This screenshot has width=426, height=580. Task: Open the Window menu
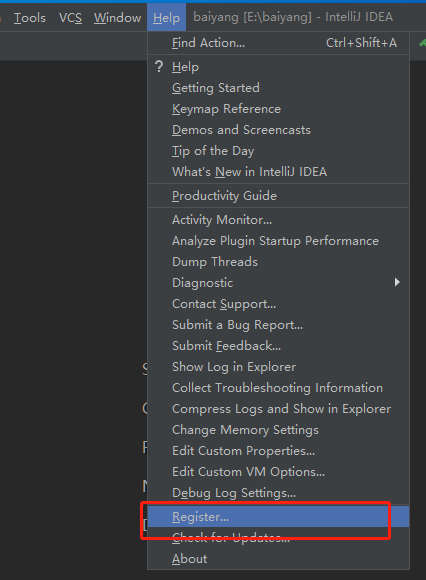tap(117, 18)
